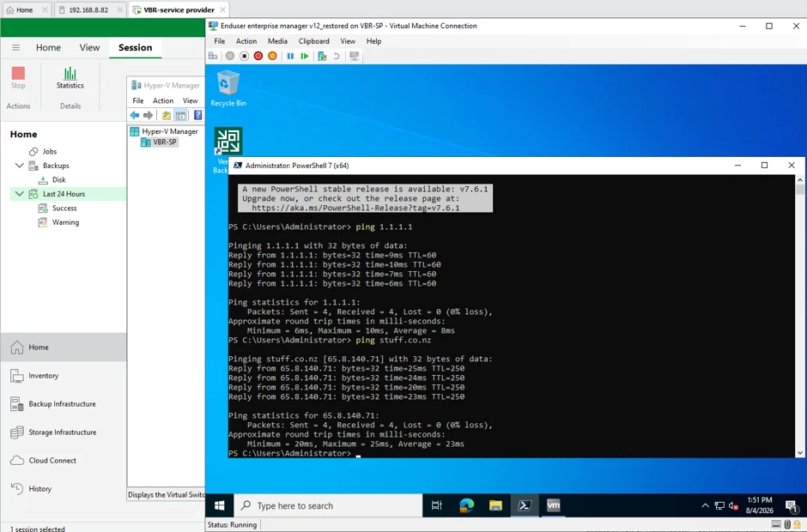This screenshot has height=532, width=807.
Task: Open the notification center in VM taskbar
Action: [x=792, y=506]
